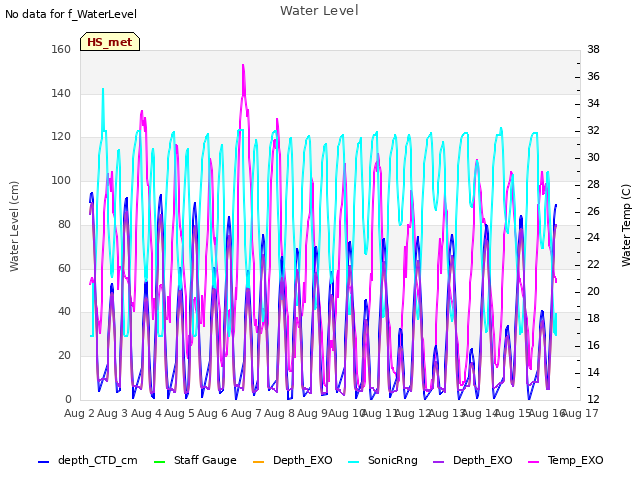Screen dimensions: 640x480
Task: Click the orange Depth_EXO legend swatch
Action: (x=258, y=462)
